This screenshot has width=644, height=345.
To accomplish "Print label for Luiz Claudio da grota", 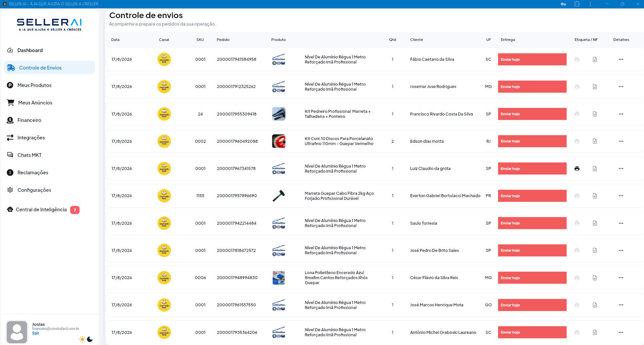I will [577, 169].
